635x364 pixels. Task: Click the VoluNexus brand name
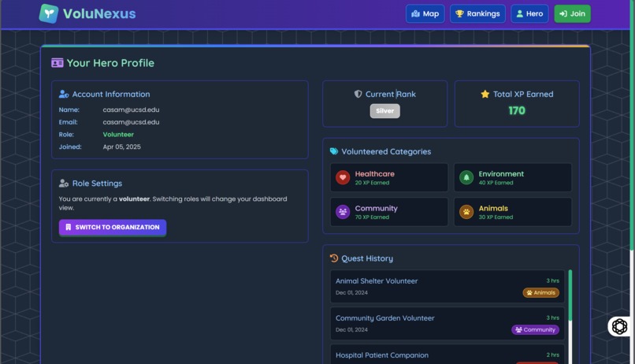99,13
